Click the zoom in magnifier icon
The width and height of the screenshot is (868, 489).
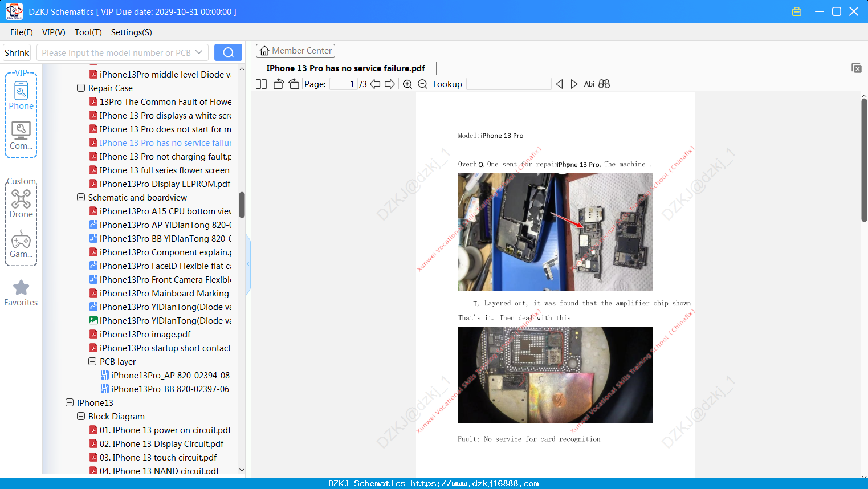click(407, 84)
